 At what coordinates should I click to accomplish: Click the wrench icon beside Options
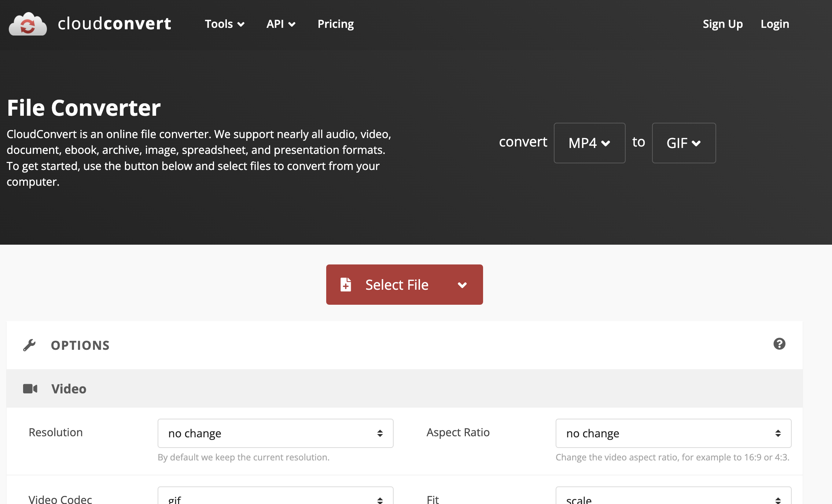[29, 345]
